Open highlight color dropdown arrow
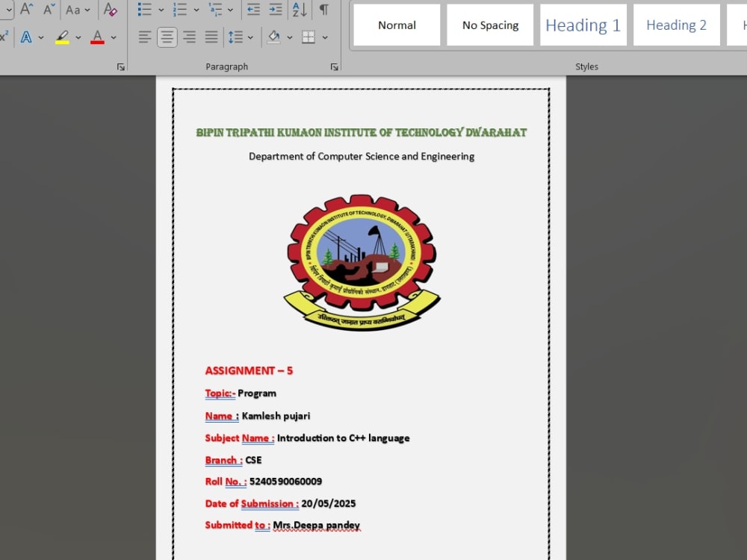 pos(78,37)
